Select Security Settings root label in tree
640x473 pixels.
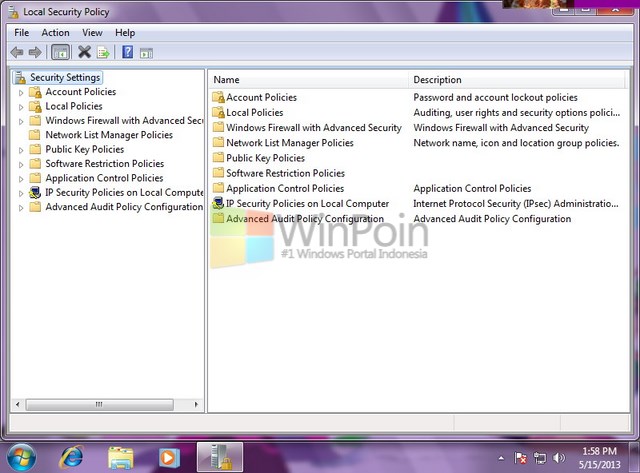coord(65,77)
